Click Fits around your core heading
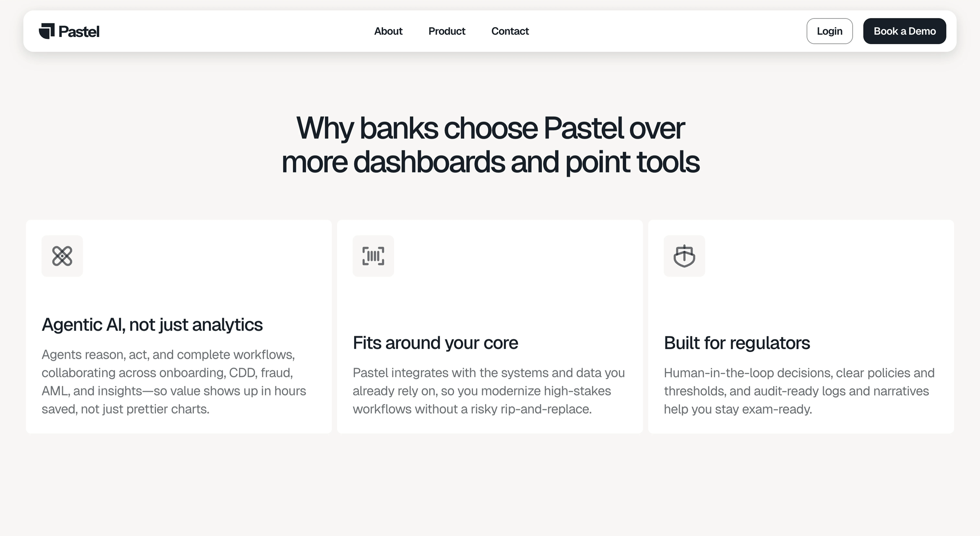 [435, 343]
